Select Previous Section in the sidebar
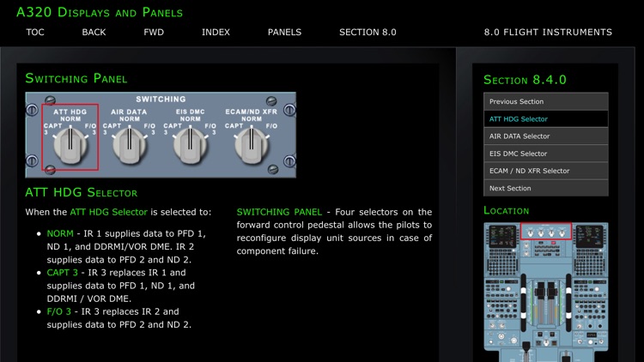This screenshot has height=362, width=644. [x=546, y=101]
